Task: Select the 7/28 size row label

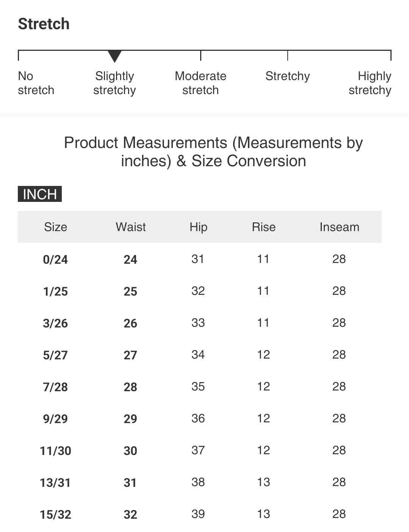Action: pos(55,387)
